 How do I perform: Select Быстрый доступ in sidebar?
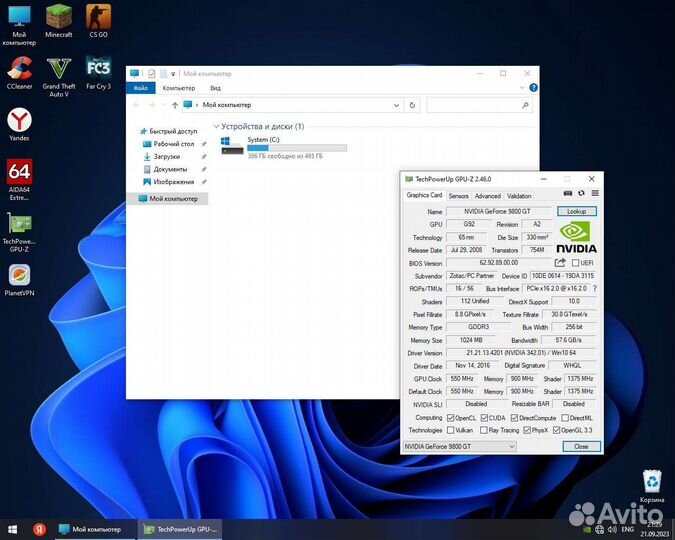click(x=169, y=131)
